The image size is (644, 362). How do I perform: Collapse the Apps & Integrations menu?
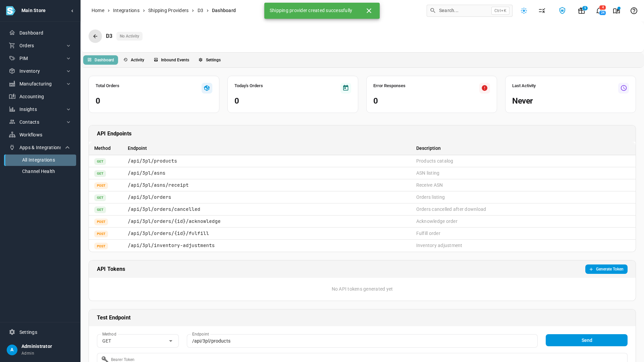[40, 147]
